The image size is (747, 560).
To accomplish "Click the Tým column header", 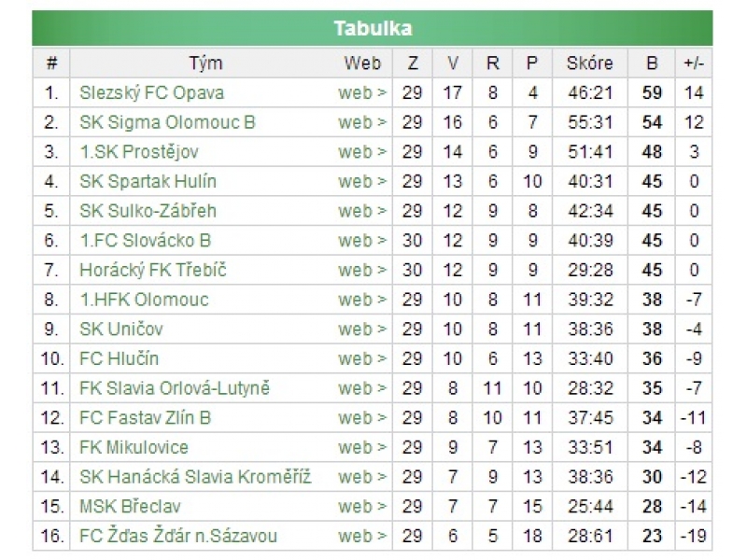I will click(x=205, y=63).
